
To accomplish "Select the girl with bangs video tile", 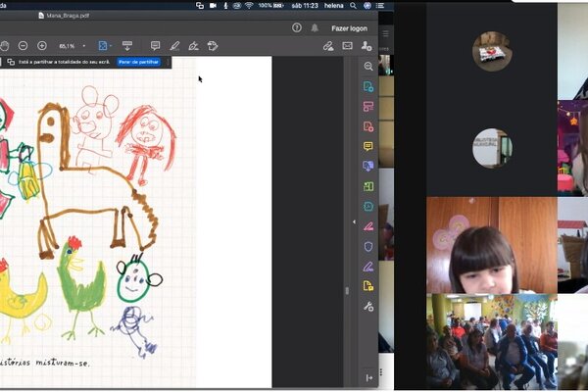I will click(492, 245).
